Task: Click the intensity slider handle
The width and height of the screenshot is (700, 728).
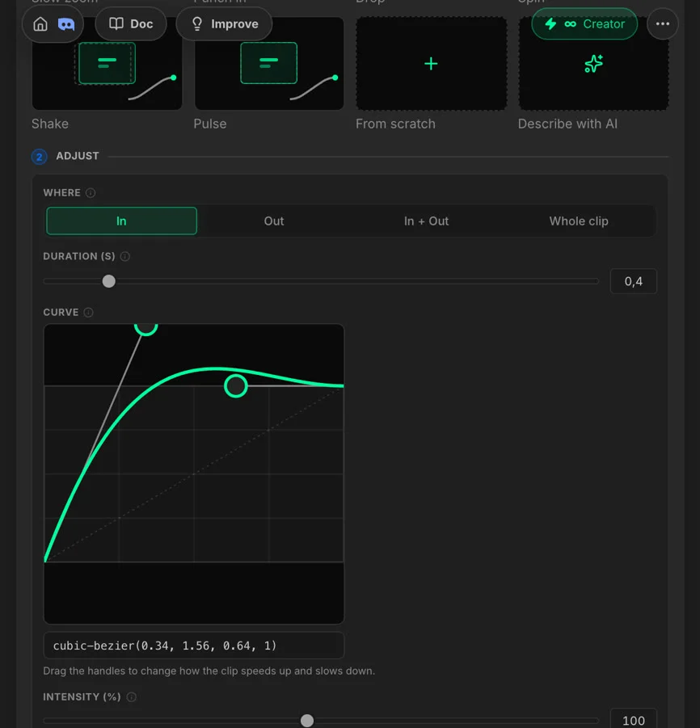Action: (x=307, y=721)
